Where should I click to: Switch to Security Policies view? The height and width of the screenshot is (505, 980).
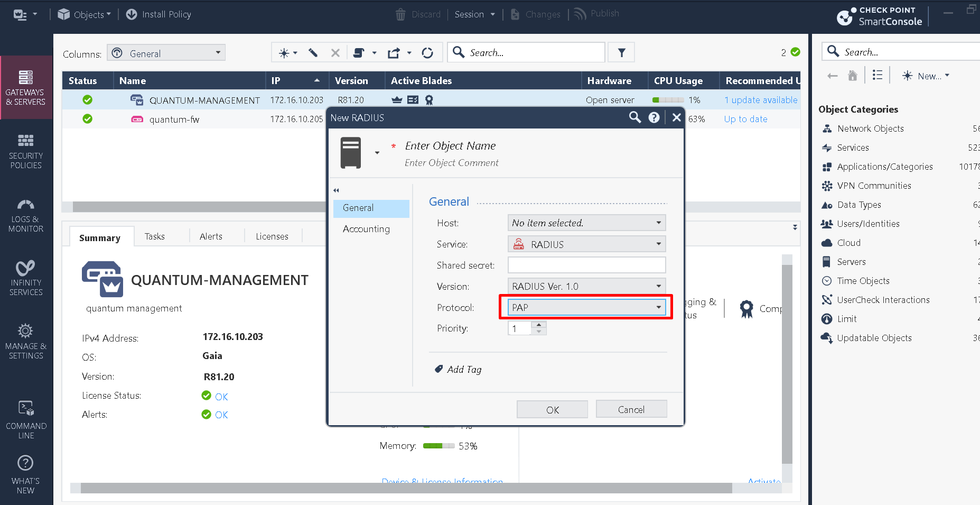(26, 151)
